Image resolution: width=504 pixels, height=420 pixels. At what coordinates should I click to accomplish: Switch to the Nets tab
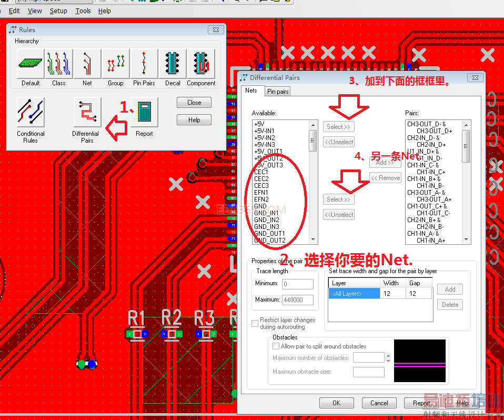(x=251, y=91)
